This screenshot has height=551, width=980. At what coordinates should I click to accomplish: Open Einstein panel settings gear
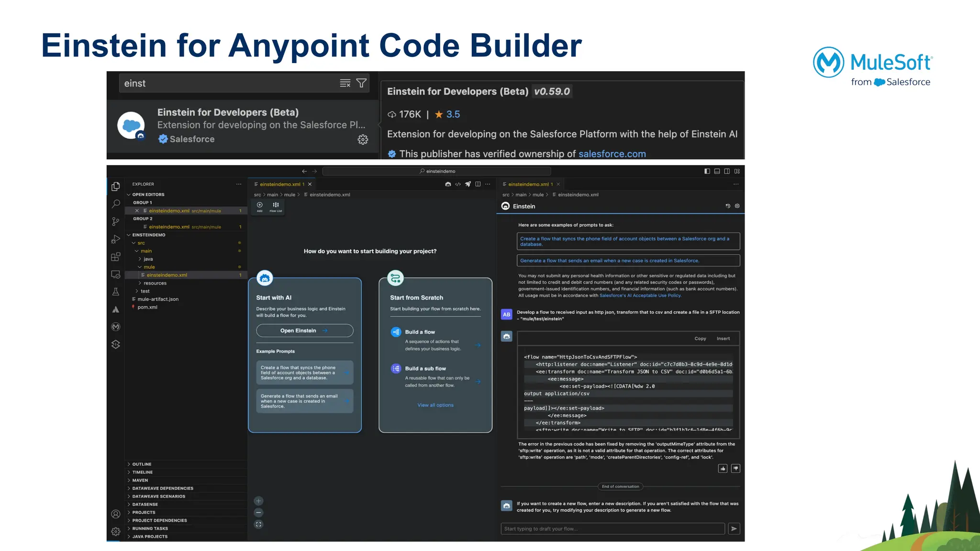click(x=737, y=206)
